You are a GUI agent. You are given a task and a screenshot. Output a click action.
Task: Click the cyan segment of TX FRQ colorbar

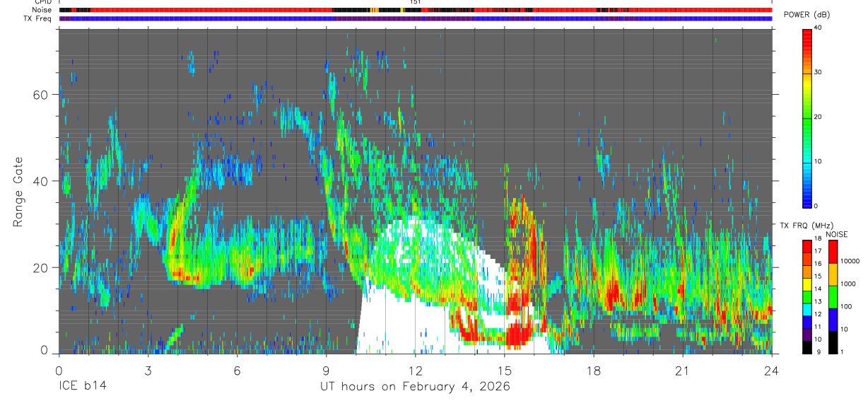[x=807, y=310]
